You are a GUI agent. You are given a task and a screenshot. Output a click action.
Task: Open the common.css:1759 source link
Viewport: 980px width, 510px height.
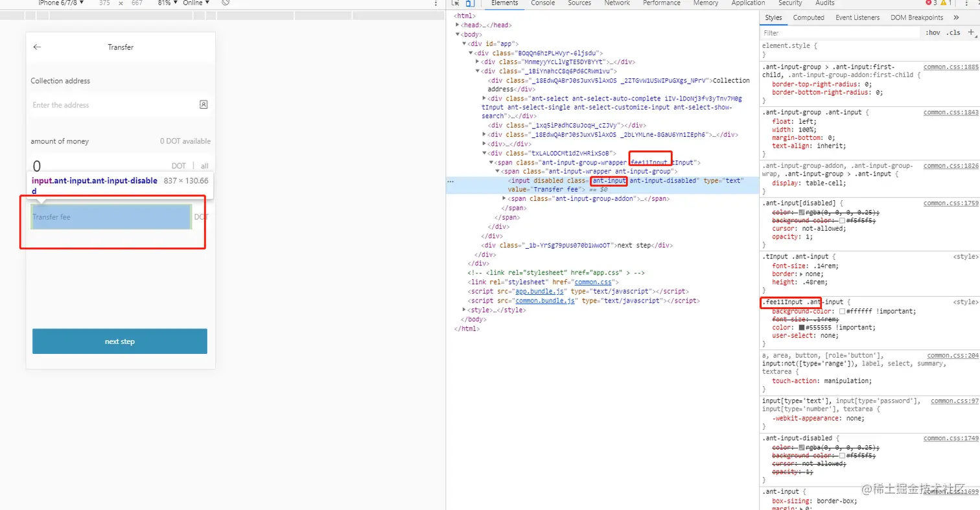[x=951, y=203]
